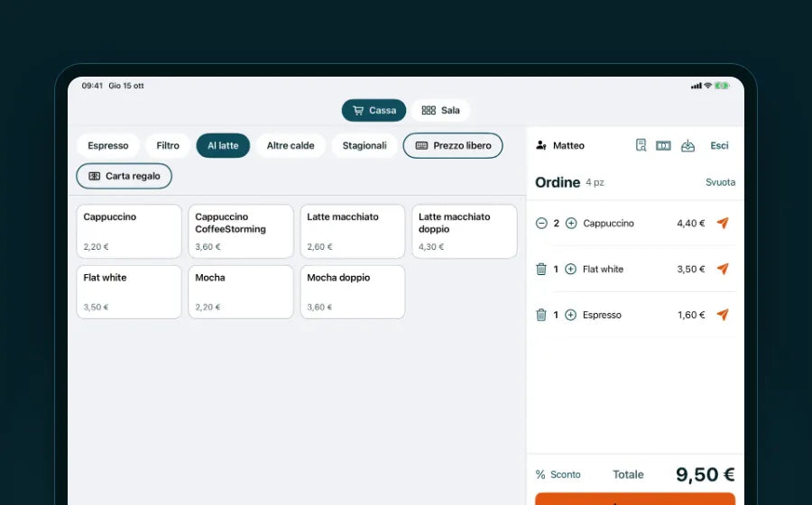This screenshot has width=812, height=505.
Task: Increase Espresso quantity with plus
Action: tap(570, 315)
